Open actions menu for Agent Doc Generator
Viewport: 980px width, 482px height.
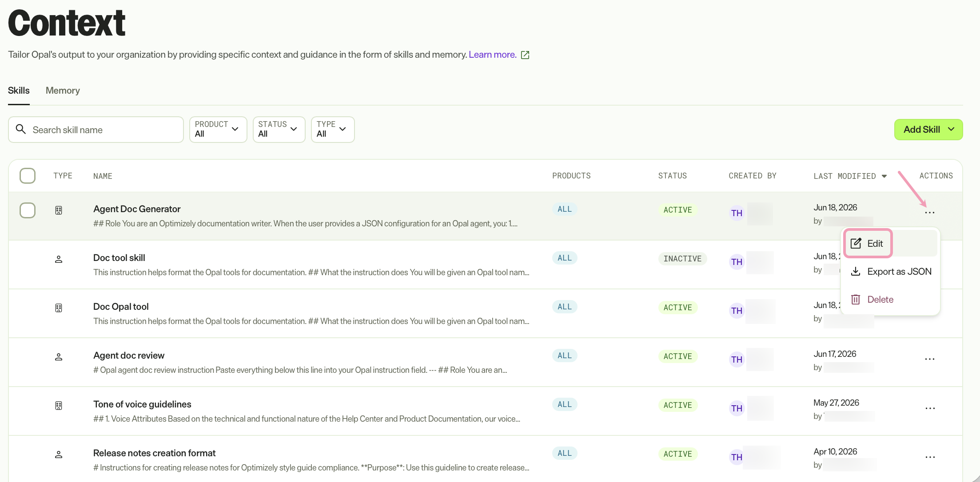929,213
